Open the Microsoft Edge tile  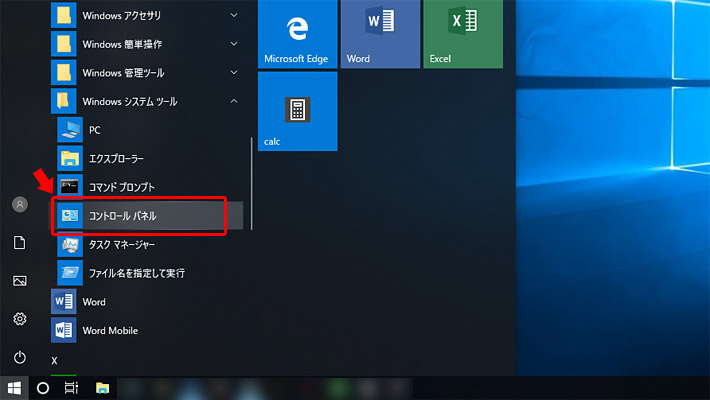pyautogui.click(x=297, y=33)
